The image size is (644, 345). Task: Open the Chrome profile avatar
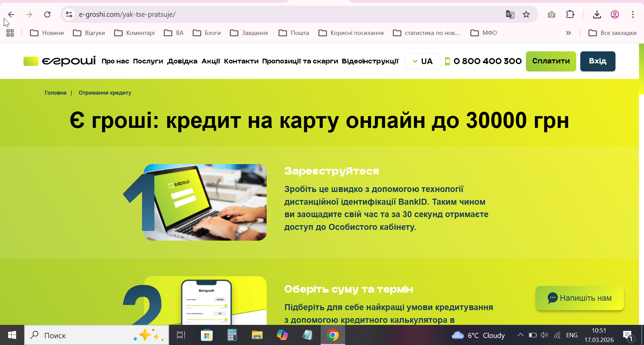615,14
